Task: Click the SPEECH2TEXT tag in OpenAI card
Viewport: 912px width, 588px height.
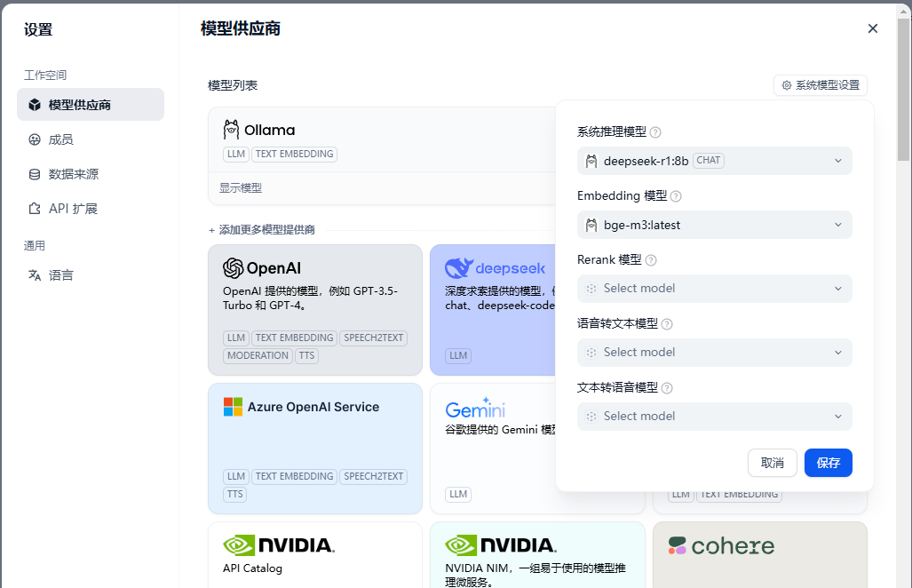Action: pyautogui.click(x=373, y=338)
